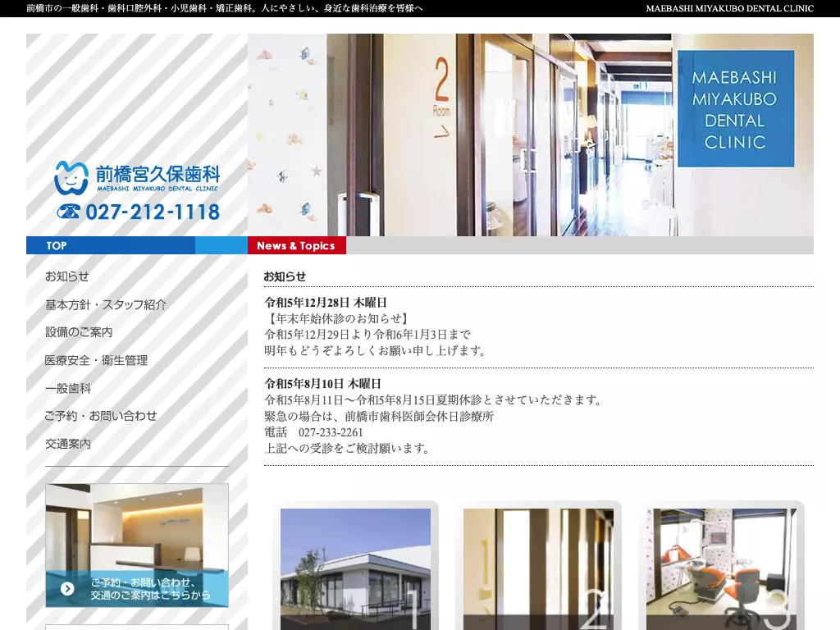Click the blue MAEBASHI MIYAKUBO DENTAL CLINIC sign
Screen dimensions: 840x630
point(736,109)
